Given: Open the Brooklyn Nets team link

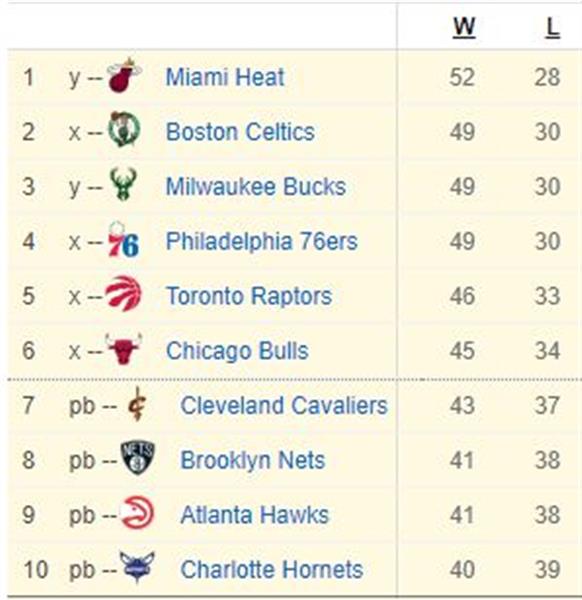Looking at the screenshot, I should (253, 460).
